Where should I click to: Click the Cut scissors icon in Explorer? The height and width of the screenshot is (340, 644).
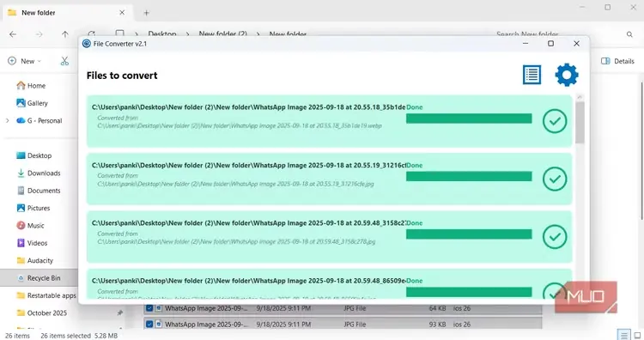(64, 61)
